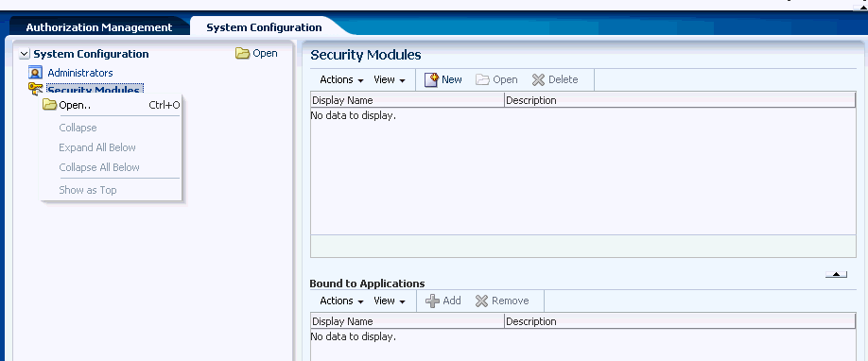The width and height of the screenshot is (868, 361).
Task: Click the Open toolbar button in Security Modules
Action: (x=496, y=79)
